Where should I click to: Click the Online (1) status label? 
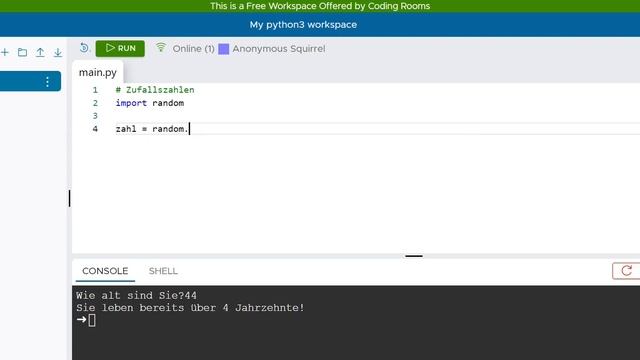coord(193,49)
